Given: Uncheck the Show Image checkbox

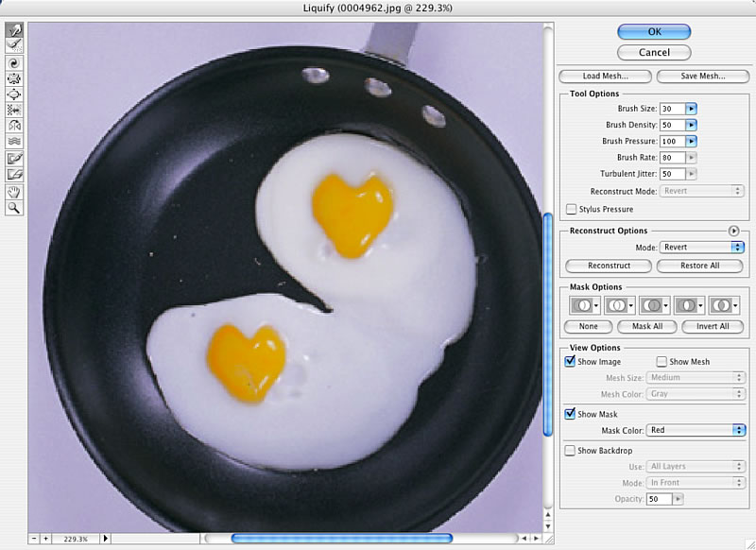Looking at the screenshot, I should [x=570, y=361].
